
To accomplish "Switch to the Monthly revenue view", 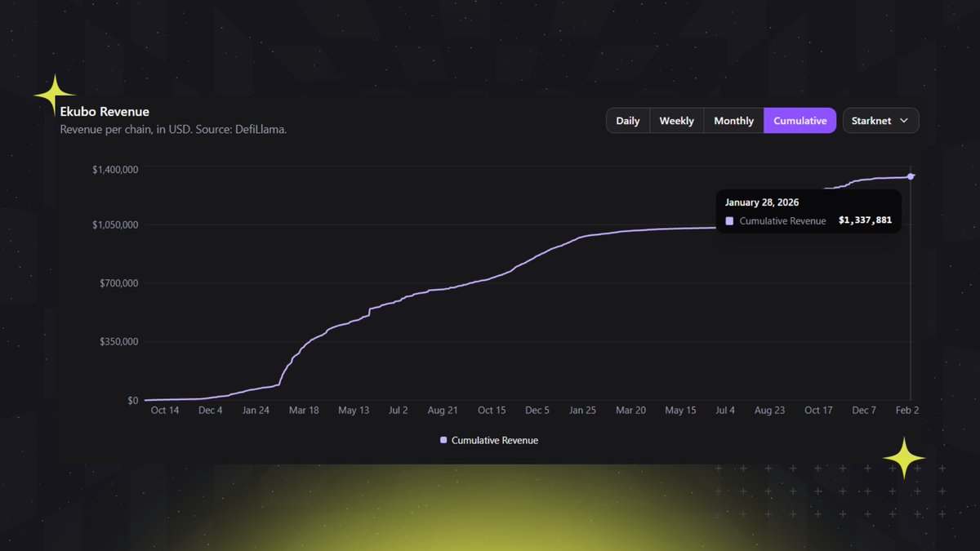I will pos(733,121).
